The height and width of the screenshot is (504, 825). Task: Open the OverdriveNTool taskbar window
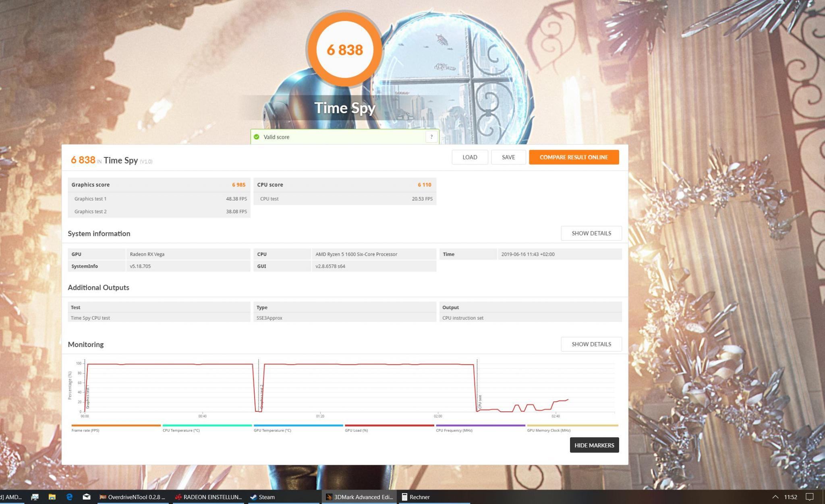point(132,497)
